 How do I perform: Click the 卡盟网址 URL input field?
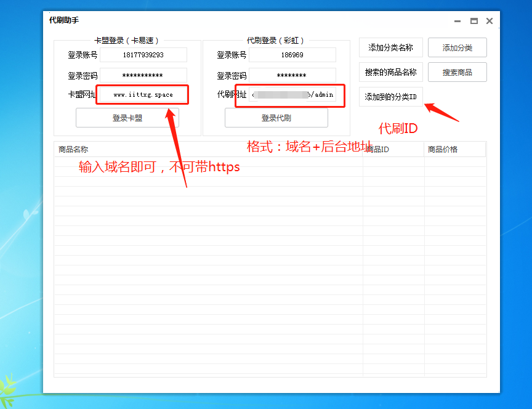click(x=142, y=94)
